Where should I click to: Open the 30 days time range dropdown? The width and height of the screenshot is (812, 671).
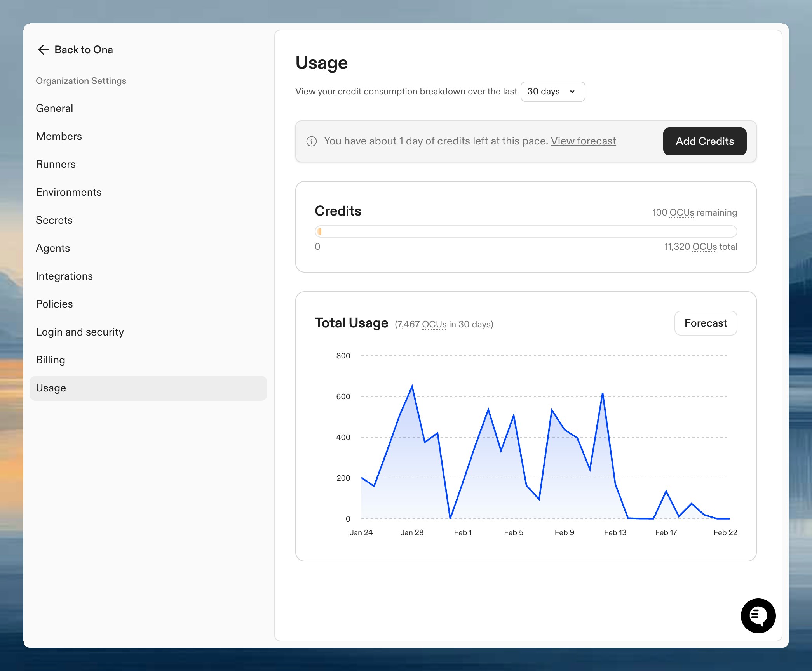552,92
